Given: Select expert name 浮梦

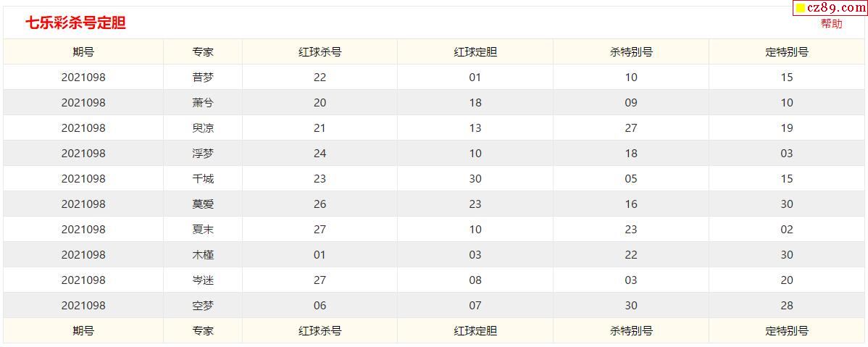Looking at the screenshot, I should 203,154.
